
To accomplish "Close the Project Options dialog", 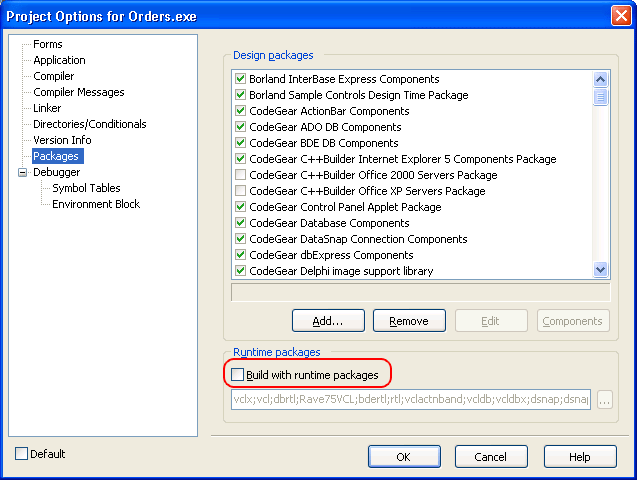I will pyautogui.click(x=620, y=15).
